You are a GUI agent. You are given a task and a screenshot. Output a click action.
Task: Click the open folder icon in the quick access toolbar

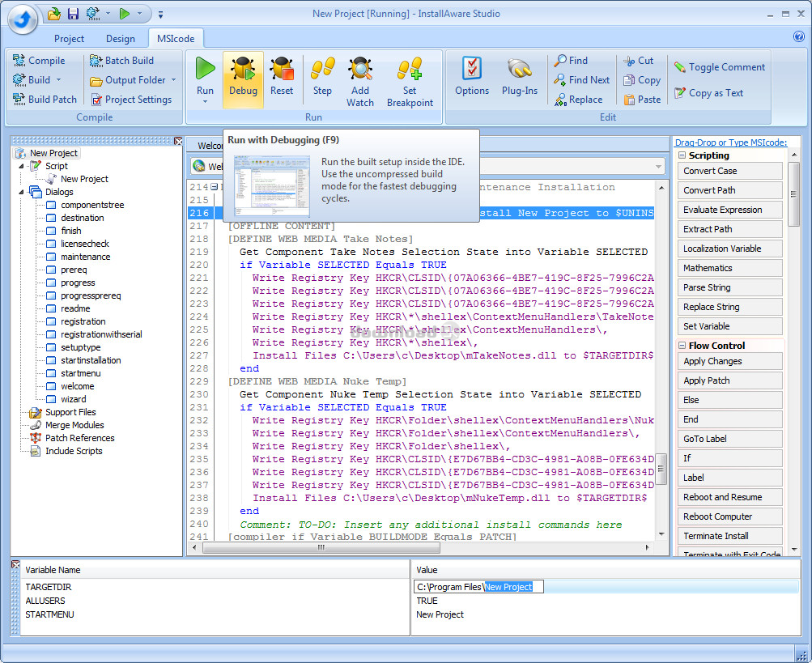click(54, 14)
